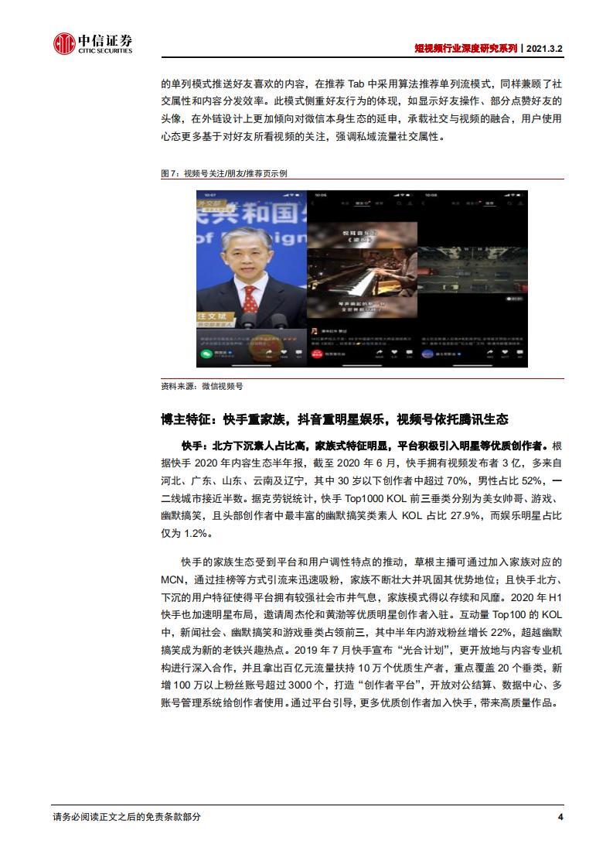Like the piano video in middle phone
The height and width of the screenshot is (868, 613).
(395, 353)
